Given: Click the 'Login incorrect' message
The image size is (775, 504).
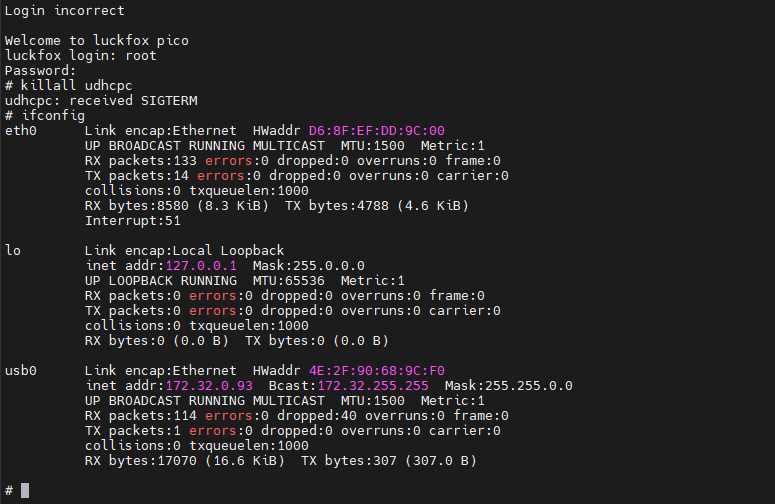Looking at the screenshot, I should click(65, 11).
